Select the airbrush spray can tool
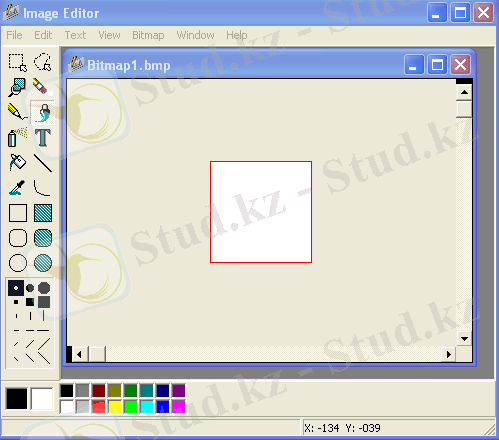Screen dimensions: 499x440 (17, 137)
